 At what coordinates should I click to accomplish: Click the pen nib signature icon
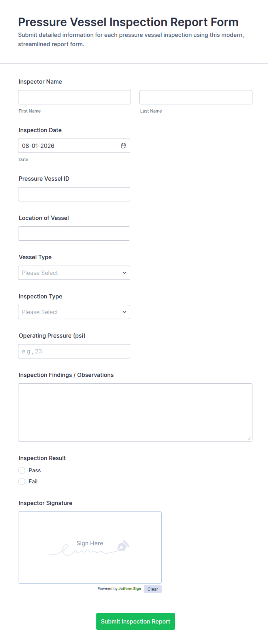123,545
